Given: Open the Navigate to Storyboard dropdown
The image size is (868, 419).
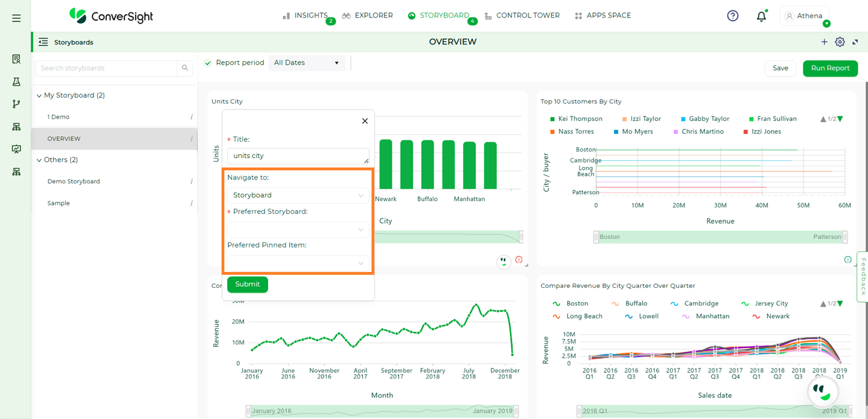Looking at the screenshot, I should pos(298,195).
